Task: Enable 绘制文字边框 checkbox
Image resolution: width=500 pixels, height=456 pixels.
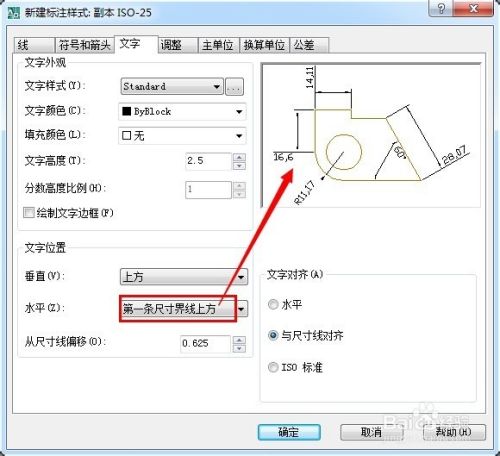Action: 29,212
